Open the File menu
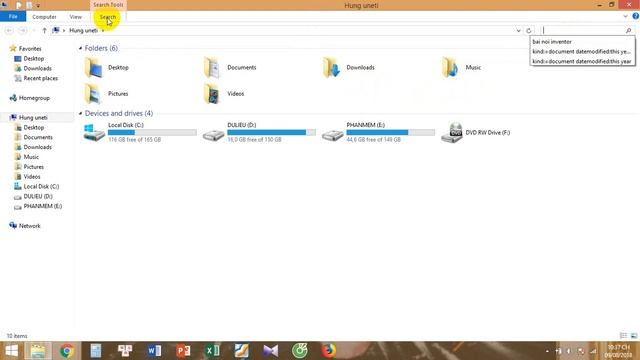The height and width of the screenshot is (360, 640). pos(13,17)
